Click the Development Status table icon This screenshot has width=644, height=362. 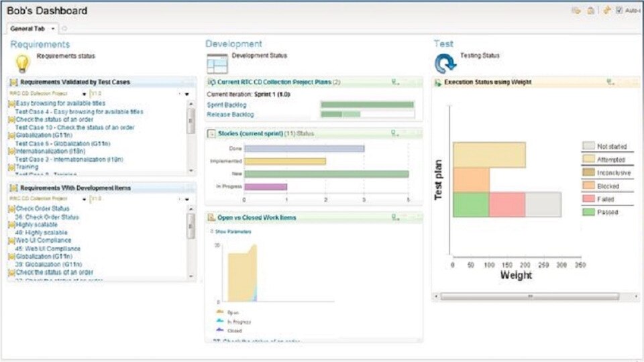click(x=217, y=64)
